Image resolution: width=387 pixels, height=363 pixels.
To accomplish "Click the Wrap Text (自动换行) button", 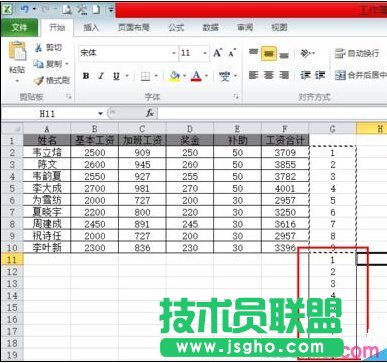I will point(357,53).
